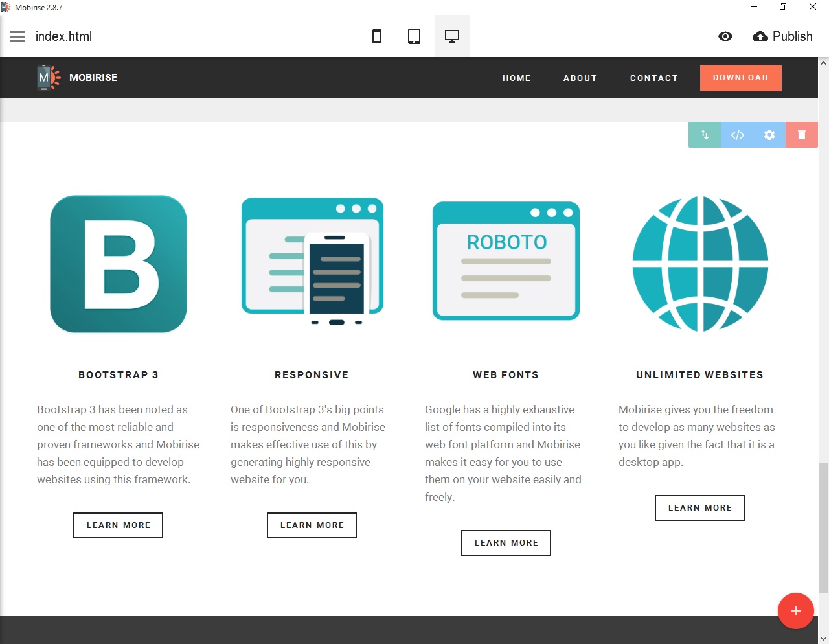
Task: Click LEARN MORE under Bootstrap 3
Action: click(x=118, y=525)
